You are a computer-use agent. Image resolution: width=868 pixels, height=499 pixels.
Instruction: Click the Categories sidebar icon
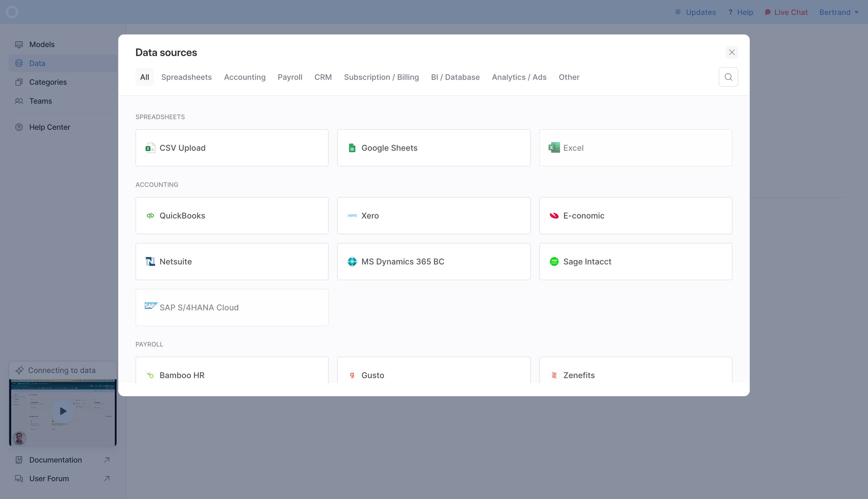pos(19,82)
